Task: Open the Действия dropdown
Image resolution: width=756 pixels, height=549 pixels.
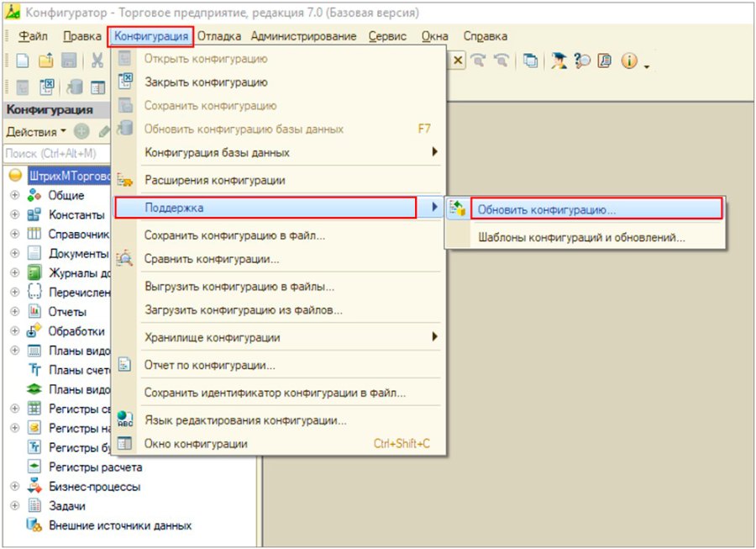Action: click(x=36, y=132)
